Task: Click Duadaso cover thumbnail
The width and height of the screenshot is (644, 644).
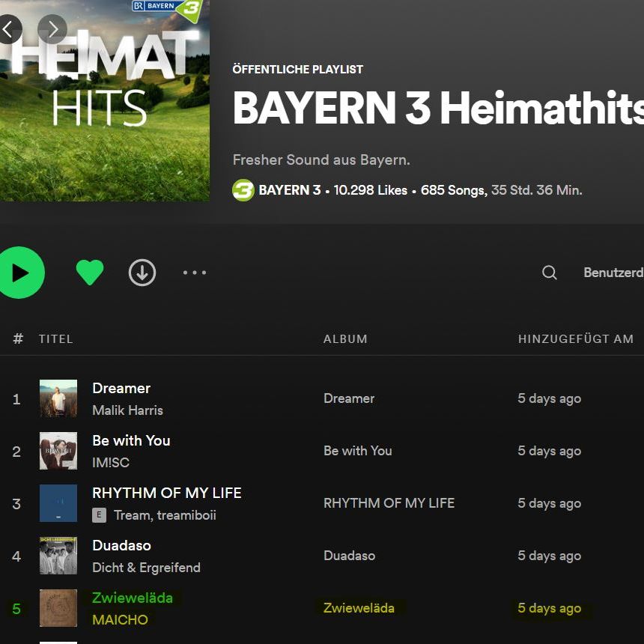Action: pyautogui.click(x=58, y=556)
